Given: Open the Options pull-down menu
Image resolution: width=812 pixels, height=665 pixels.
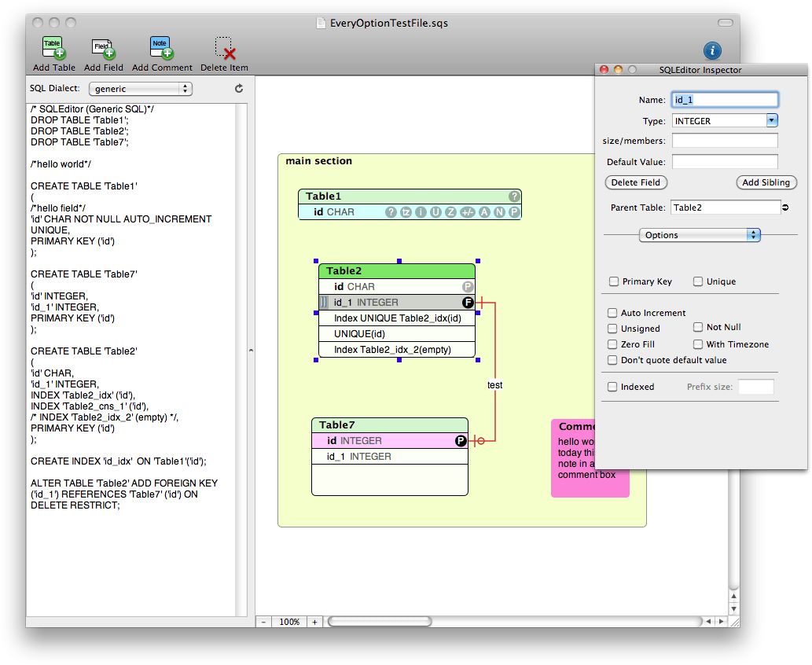Looking at the screenshot, I should point(699,235).
